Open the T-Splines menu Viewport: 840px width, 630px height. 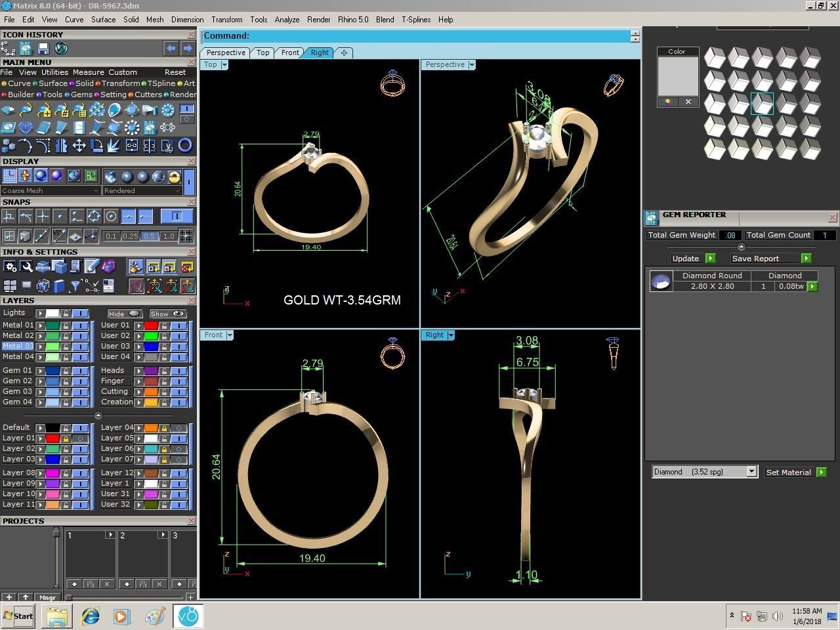click(x=416, y=20)
